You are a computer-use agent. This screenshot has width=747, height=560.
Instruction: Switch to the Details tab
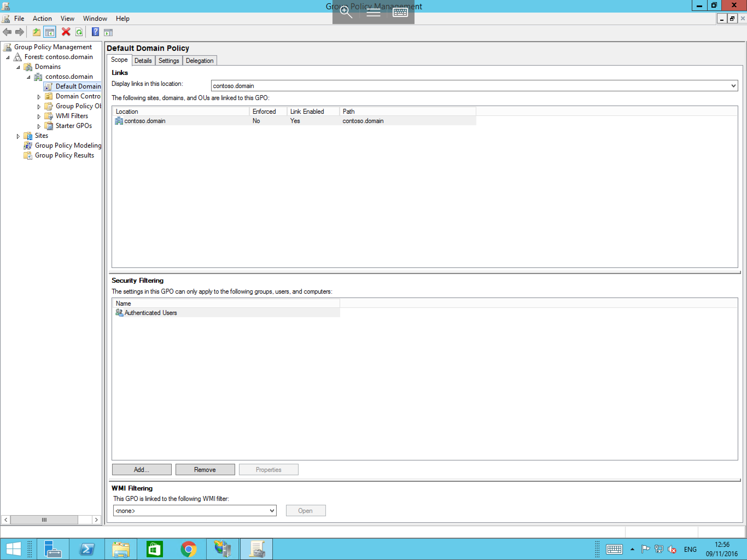143,61
